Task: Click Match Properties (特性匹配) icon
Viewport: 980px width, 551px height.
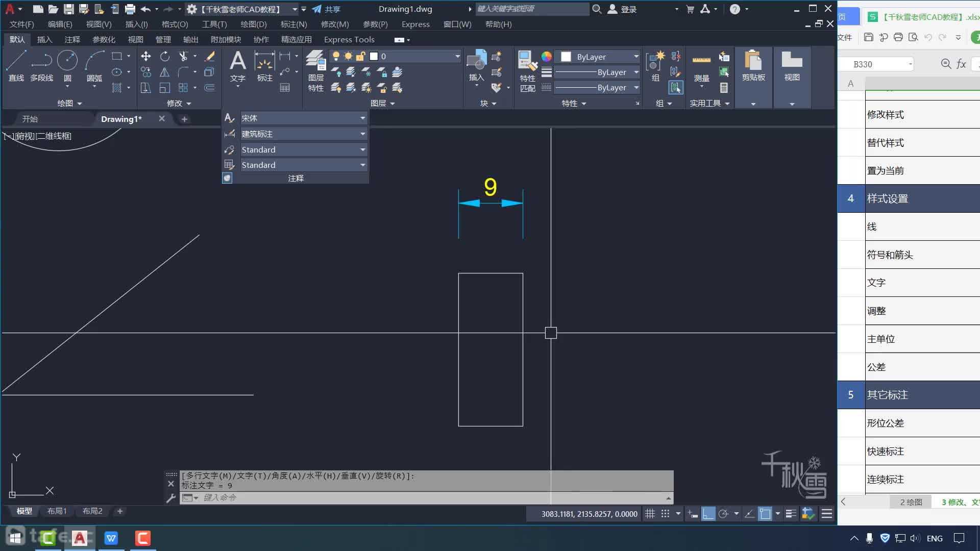Action: pyautogui.click(x=527, y=71)
